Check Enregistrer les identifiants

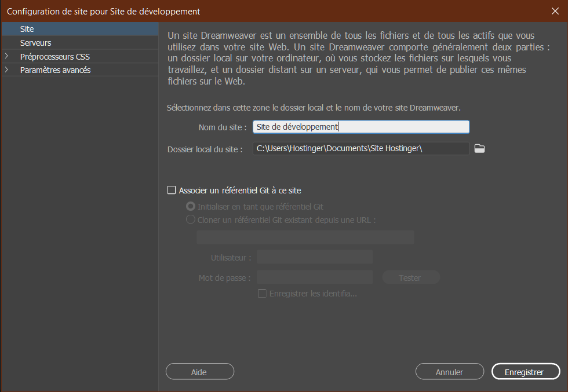click(x=262, y=294)
